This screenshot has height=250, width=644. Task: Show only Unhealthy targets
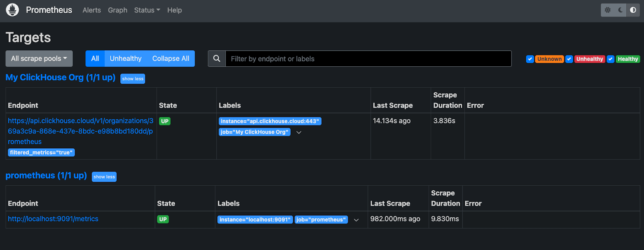pyautogui.click(x=126, y=59)
